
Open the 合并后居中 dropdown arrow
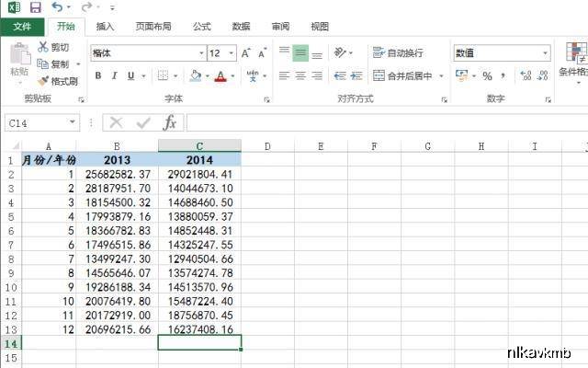[x=441, y=76]
